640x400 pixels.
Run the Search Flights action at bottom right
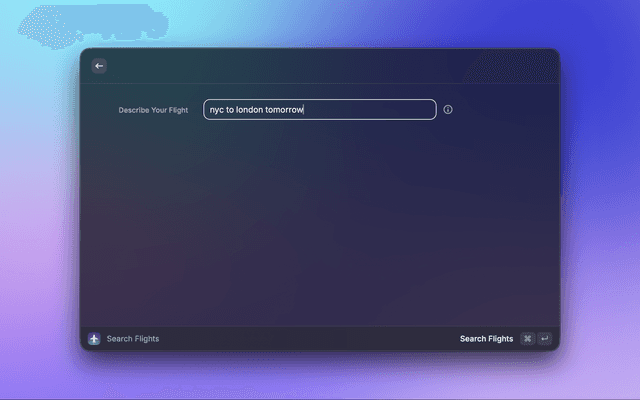click(486, 339)
